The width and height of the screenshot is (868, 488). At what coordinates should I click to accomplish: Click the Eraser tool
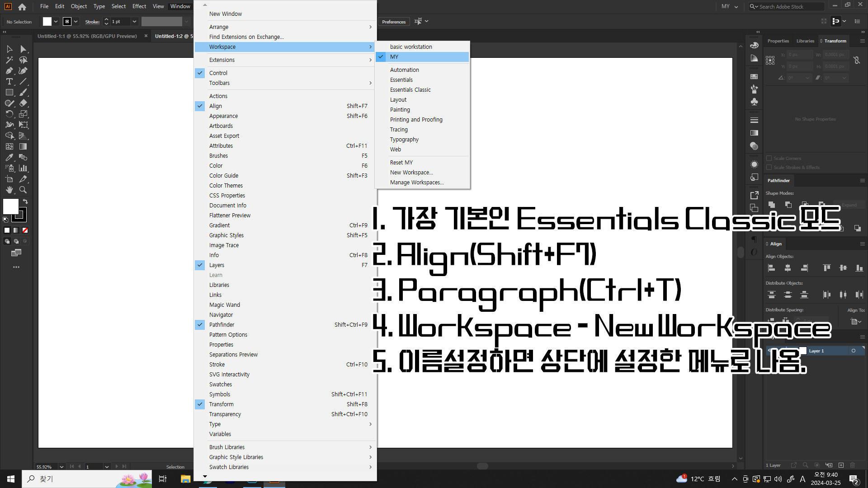click(x=23, y=103)
